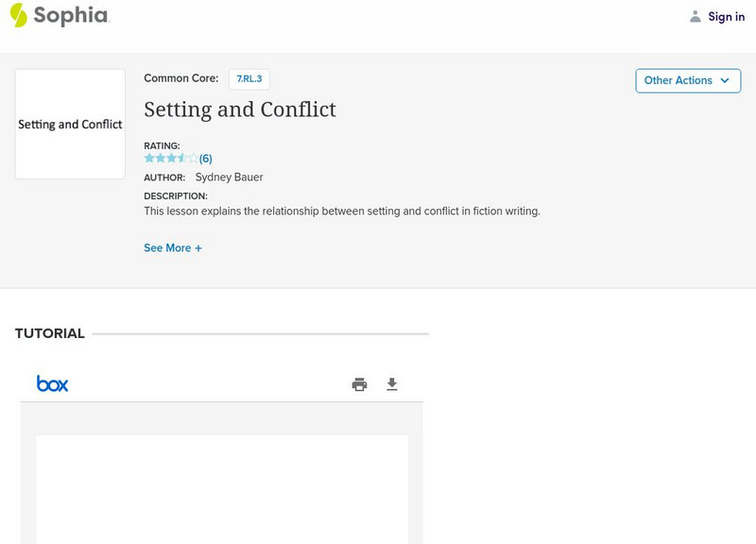The width and height of the screenshot is (756, 544).
Task: Click the fifth rating star
Action: [x=193, y=159]
